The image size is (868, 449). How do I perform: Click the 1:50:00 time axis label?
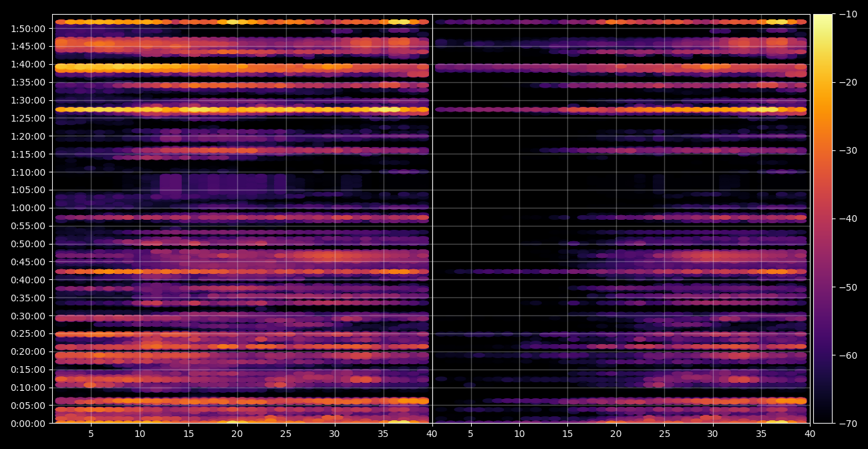tap(27, 29)
